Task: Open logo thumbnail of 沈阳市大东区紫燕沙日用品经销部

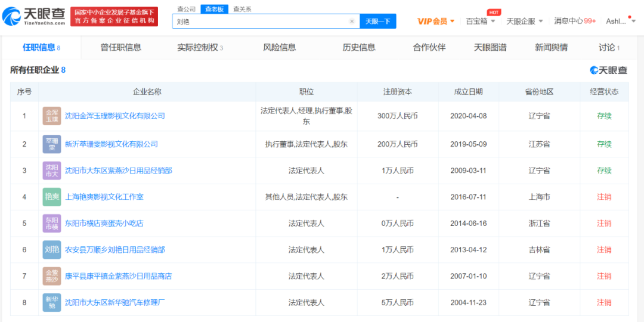Action: click(x=52, y=171)
